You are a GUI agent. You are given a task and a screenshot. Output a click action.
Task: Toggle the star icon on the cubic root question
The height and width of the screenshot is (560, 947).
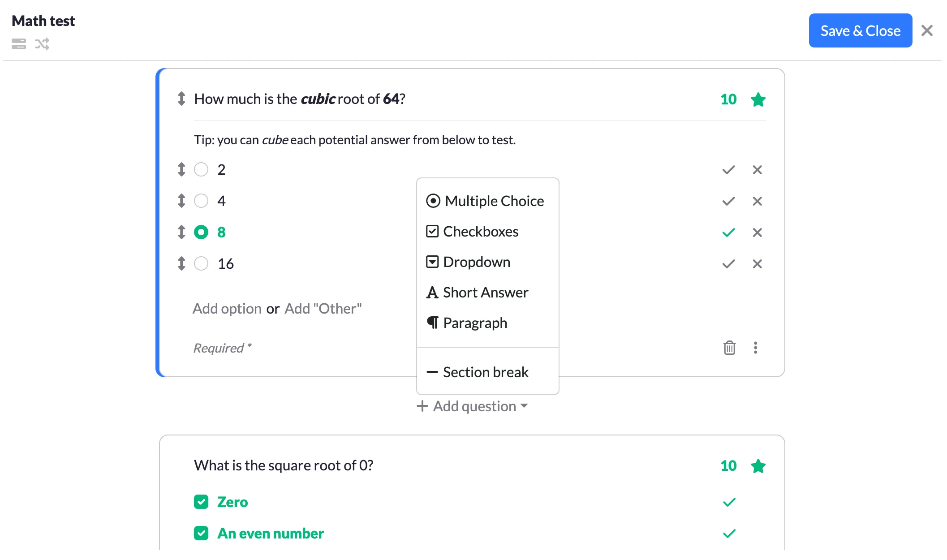(x=759, y=99)
